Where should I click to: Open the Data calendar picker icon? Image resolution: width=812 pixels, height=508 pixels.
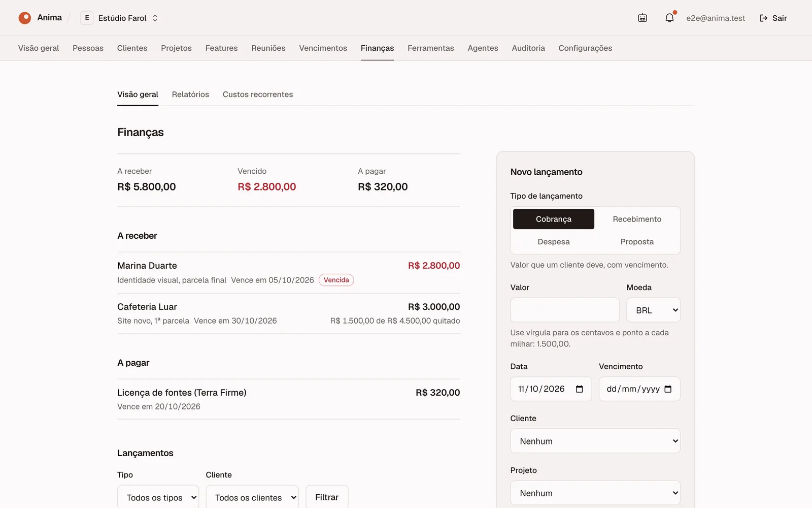[x=579, y=389]
